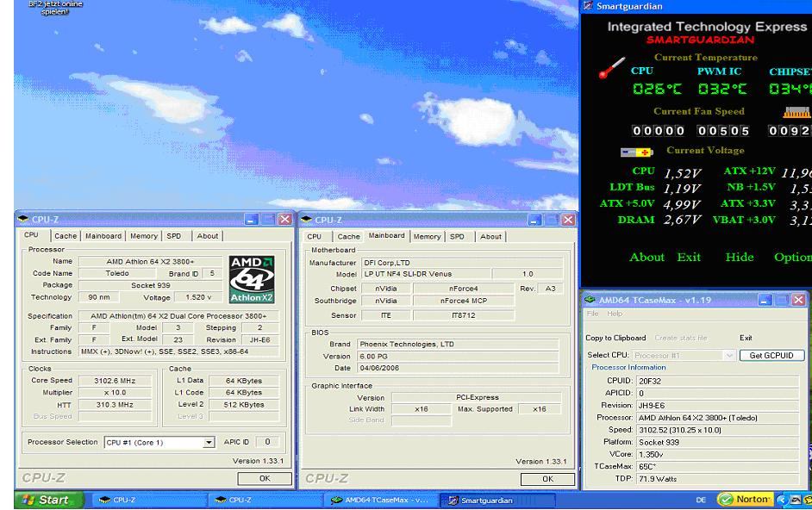
Task: Click Copy to Clipboard in TCaseMax
Action: click(615, 338)
